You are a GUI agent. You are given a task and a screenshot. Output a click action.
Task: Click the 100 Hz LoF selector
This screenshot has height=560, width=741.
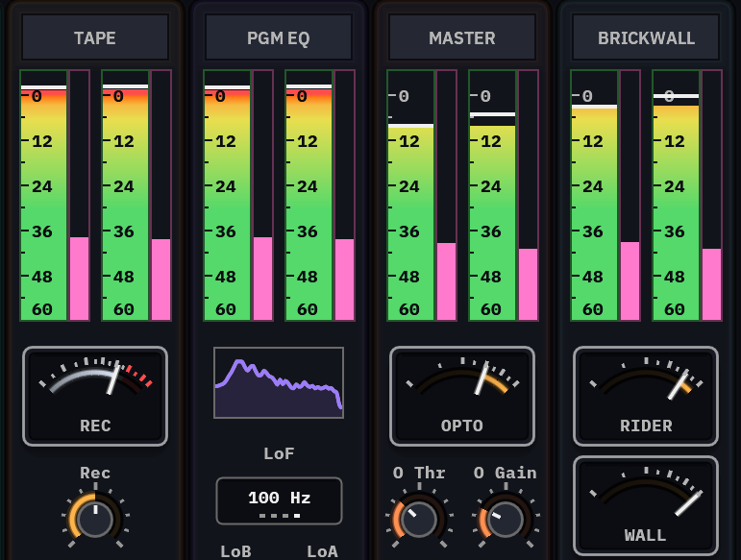tap(279, 501)
